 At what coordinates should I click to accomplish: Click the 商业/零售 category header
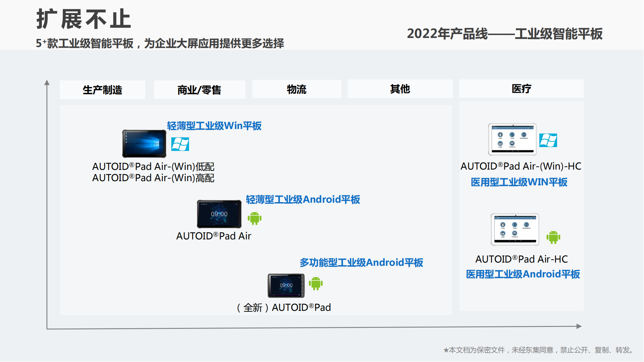tap(199, 90)
